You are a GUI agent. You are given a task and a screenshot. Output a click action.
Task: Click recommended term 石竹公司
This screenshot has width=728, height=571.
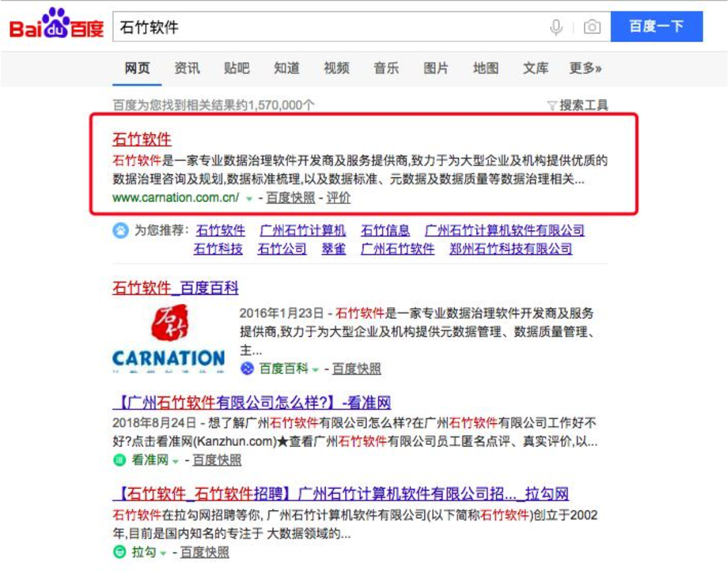pyautogui.click(x=282, y=249)
